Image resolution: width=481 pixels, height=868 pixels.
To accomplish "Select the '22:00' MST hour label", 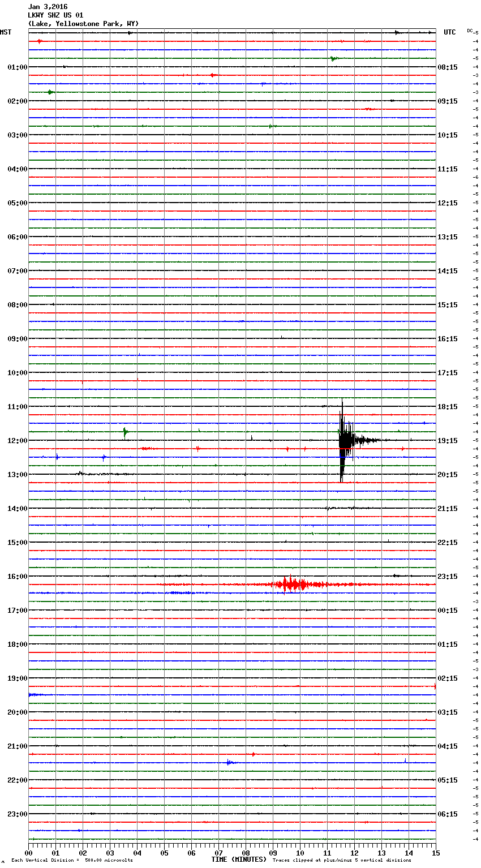I will pyautogui.click(x=18, y=780).
